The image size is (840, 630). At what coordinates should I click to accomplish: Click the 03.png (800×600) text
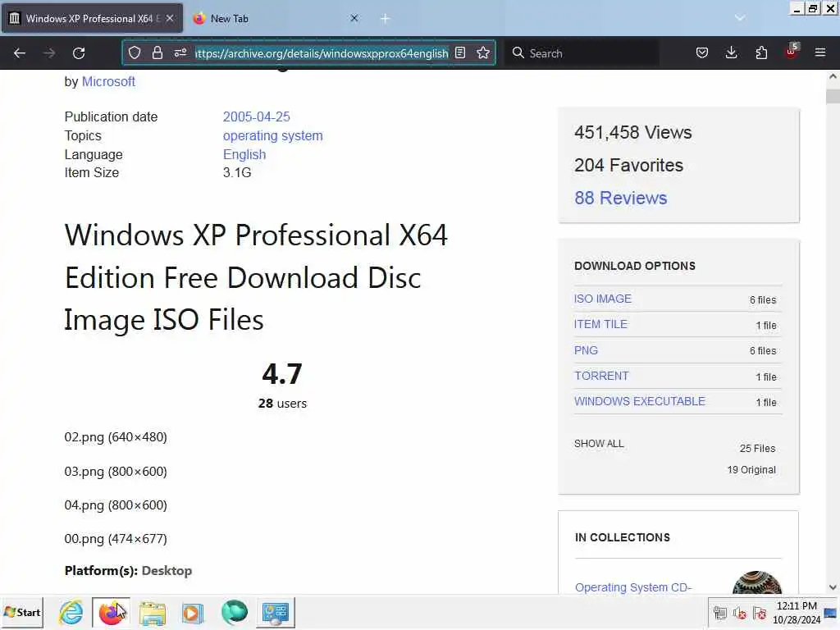click(x=116, y=472)
